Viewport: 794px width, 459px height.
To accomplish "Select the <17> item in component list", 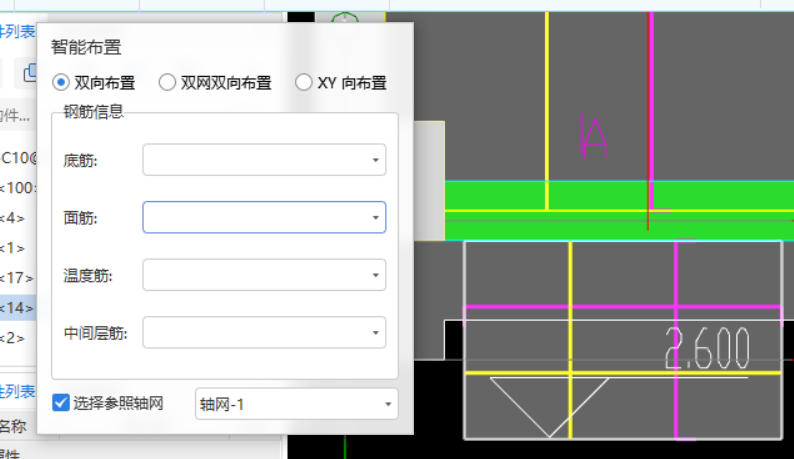I will [17, 277].
